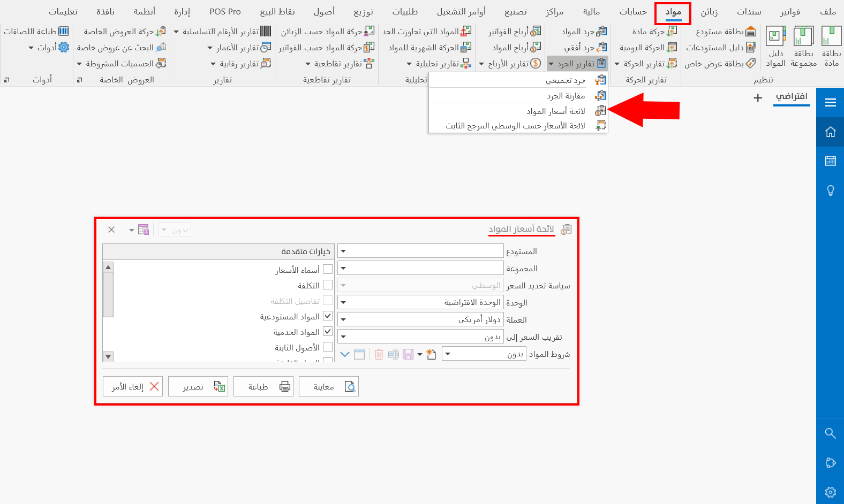Open الحركة اليومية daily movement report
Viewport: 844px width, 504px height.
point(648,48)
